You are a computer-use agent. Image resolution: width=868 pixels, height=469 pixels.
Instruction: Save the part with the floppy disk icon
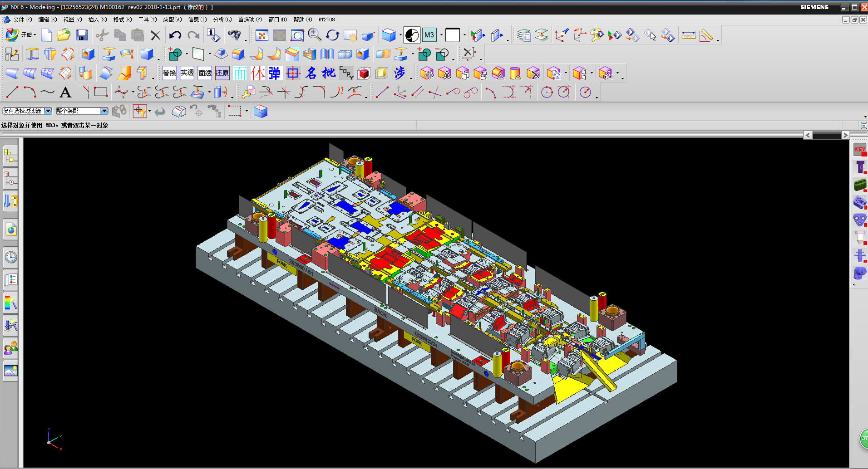click(82, 35)
